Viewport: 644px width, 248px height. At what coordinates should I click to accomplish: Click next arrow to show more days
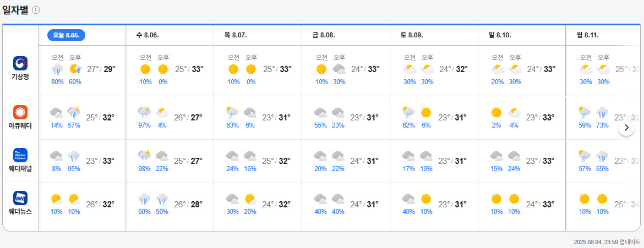[x=626, y=128]
